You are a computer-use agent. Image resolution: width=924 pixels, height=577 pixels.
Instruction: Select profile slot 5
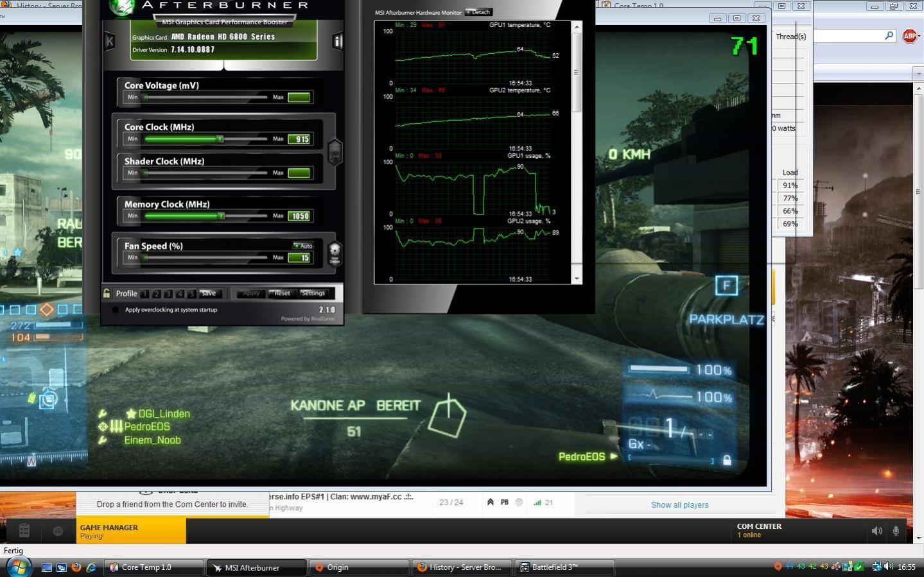click(191, 293)
